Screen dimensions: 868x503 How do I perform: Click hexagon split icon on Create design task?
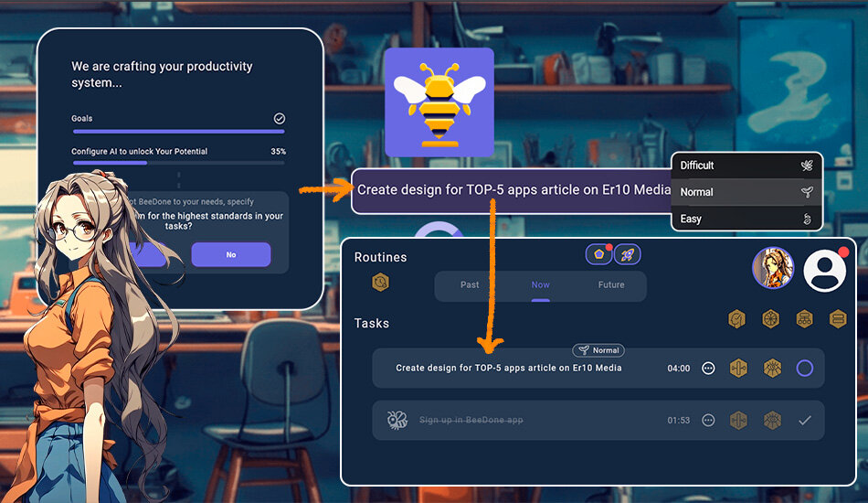point(738,369)
